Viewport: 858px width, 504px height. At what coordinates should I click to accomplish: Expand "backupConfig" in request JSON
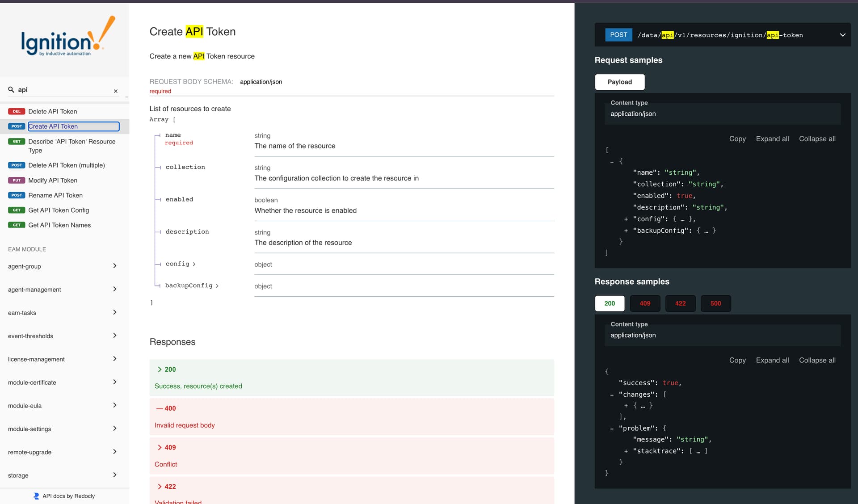(x=626, y=231)
